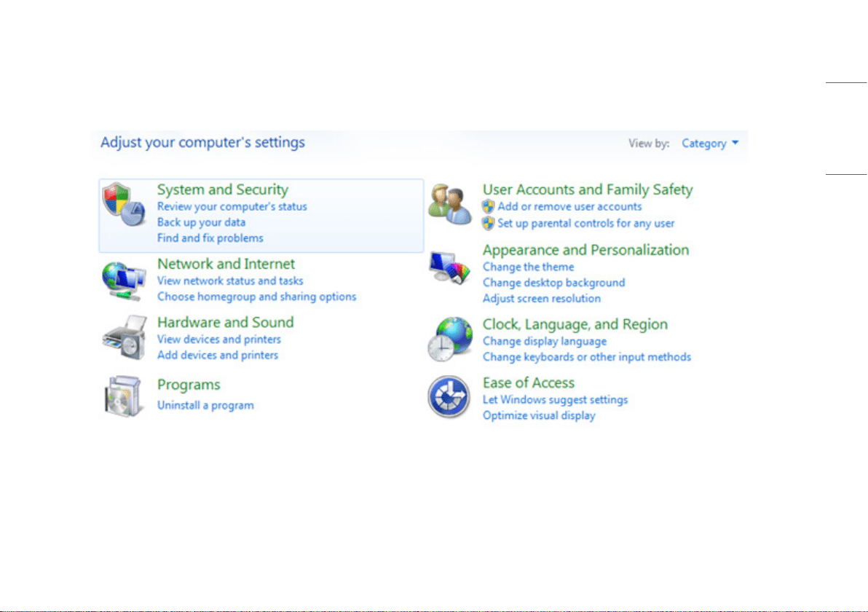Viewport: 868px width, 612px height.
Task: Open Find and fix problems
Action: point(210,238)
